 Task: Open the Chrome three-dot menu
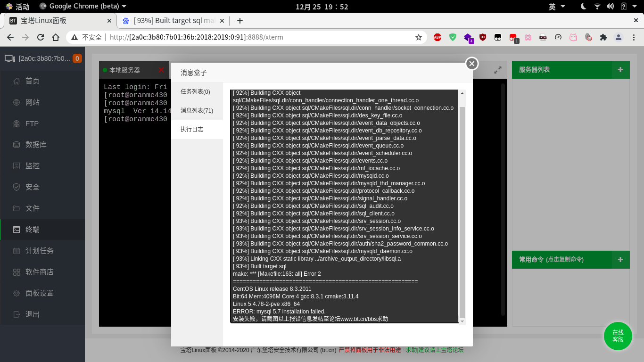tap(635, 37)
